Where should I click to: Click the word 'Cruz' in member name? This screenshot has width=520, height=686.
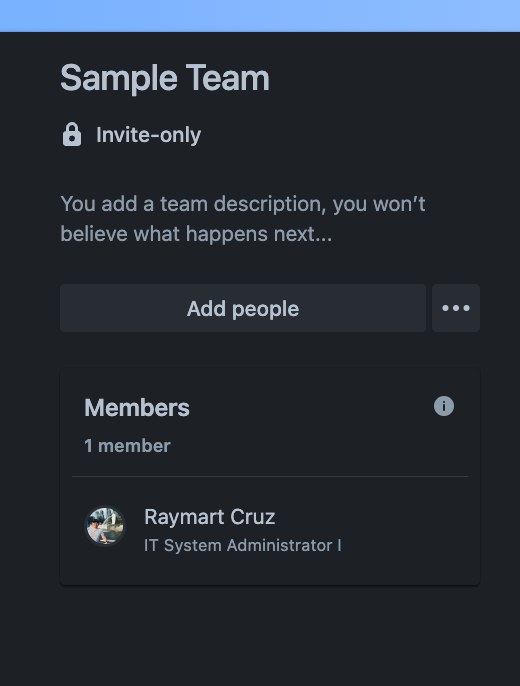(x=252, y=517)
